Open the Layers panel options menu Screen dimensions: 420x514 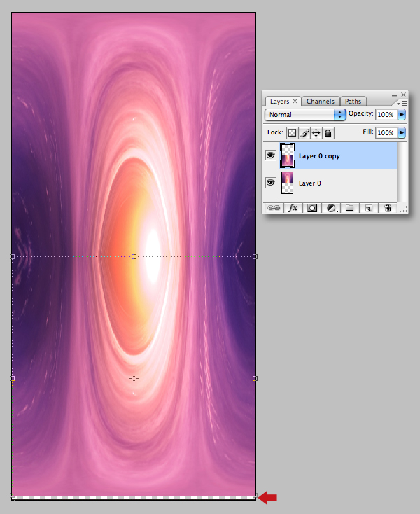402,103
